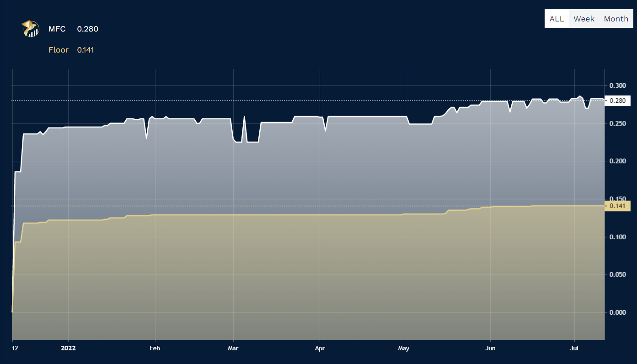637x364 pixels.
Task: Click the yellow 0.141 floor axis marker
Action: [617, 206]
